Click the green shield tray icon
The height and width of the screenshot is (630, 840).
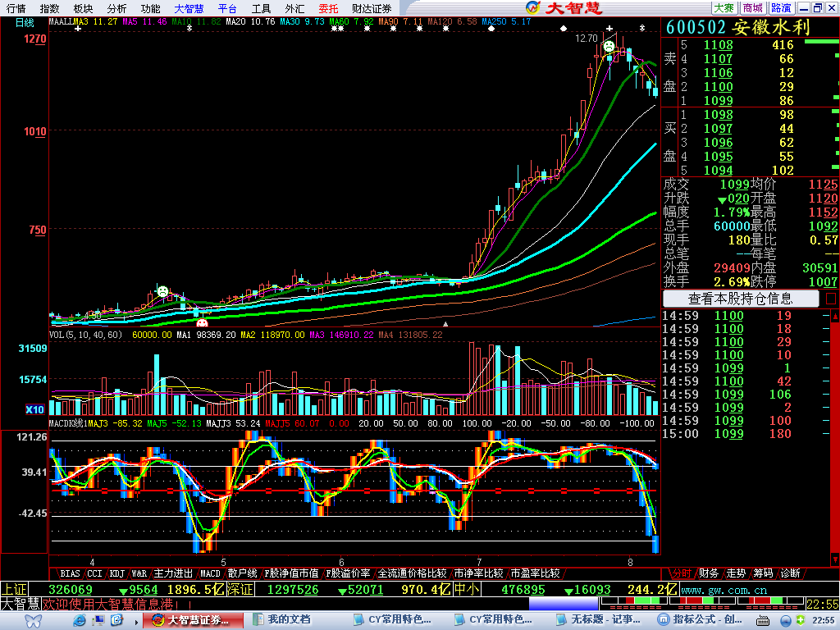click(x=801, y=620)
